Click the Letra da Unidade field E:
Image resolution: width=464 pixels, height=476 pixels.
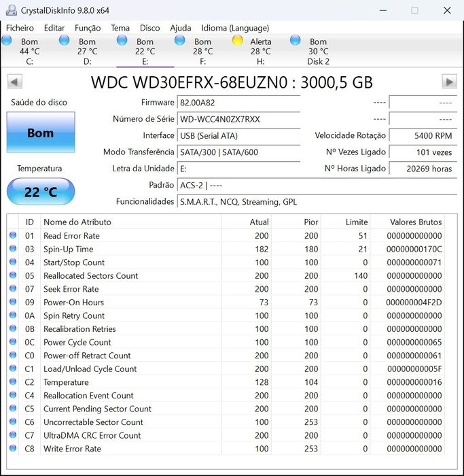click(238, 169)
